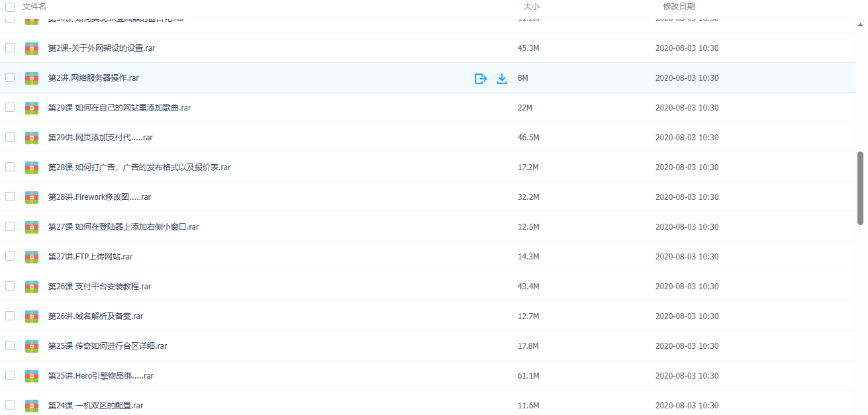Open 第26讲.域名解析及备案.rar file name

[x=95, y=316]
